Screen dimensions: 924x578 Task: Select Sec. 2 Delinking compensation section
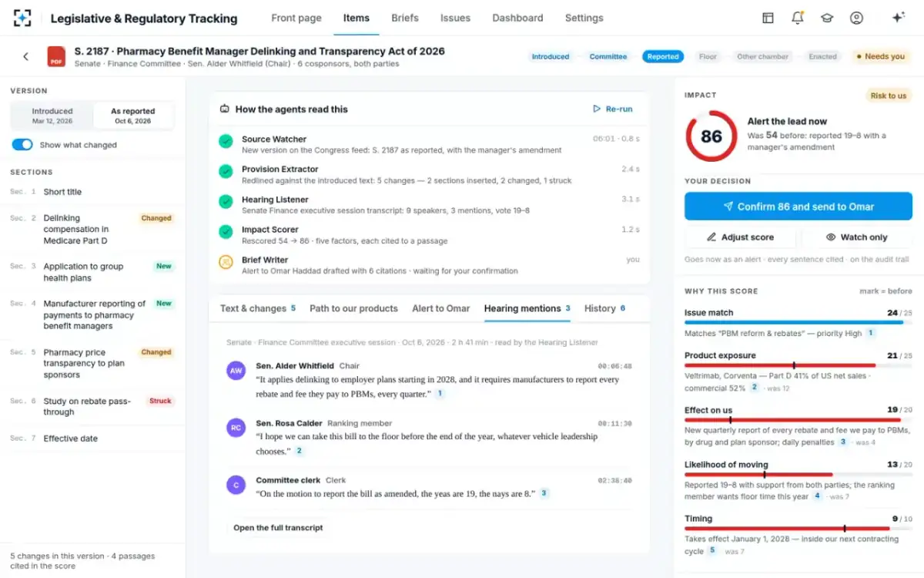(x=92, y=230)
